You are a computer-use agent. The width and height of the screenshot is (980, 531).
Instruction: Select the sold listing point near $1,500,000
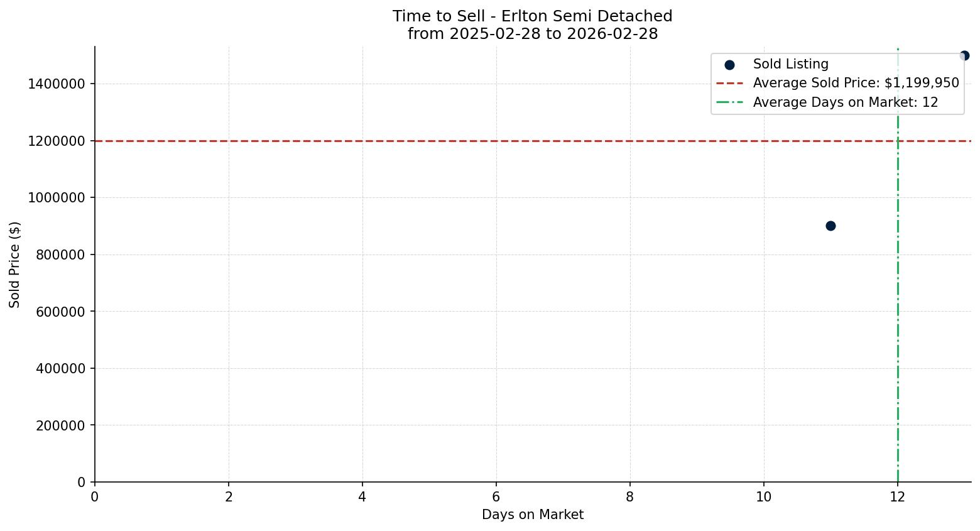tap(964, 55)
